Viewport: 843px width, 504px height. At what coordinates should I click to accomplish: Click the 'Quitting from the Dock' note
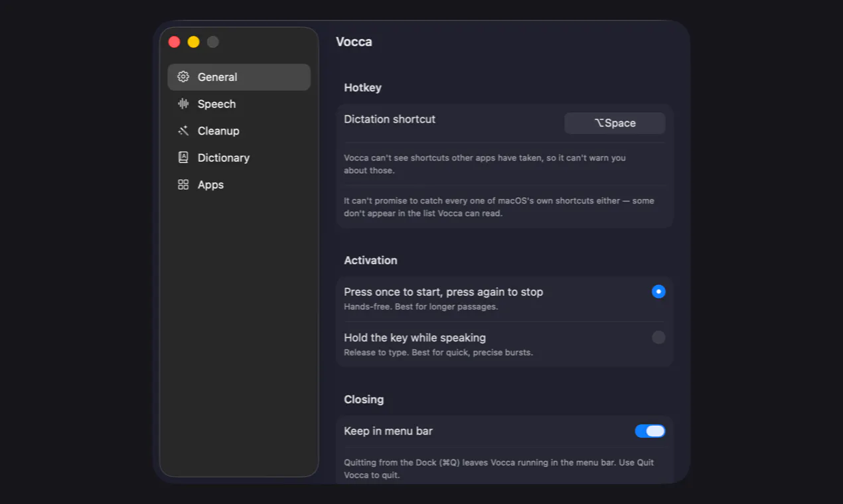[x=499, y=469]
